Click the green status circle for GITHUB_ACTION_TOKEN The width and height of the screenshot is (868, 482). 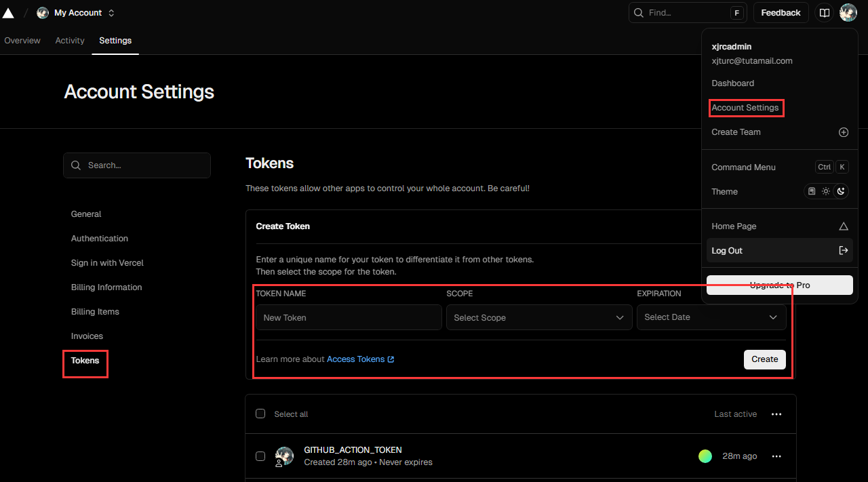pos(705,456)
